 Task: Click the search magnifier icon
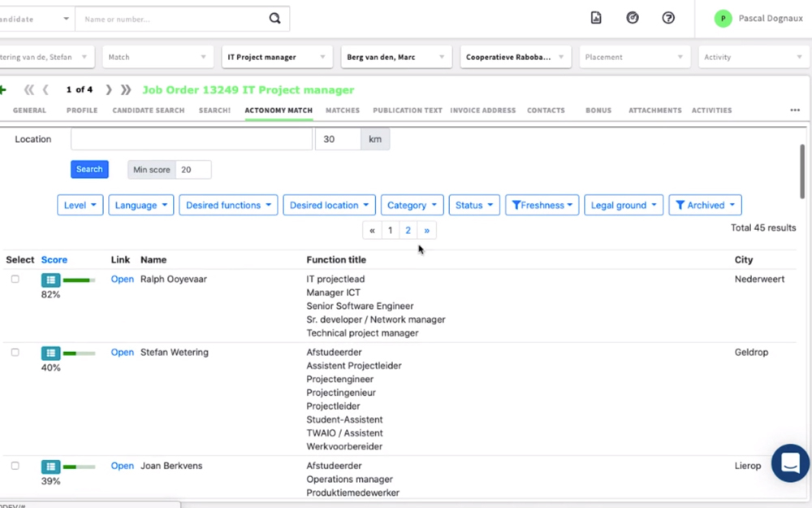(x=275, y=19)
